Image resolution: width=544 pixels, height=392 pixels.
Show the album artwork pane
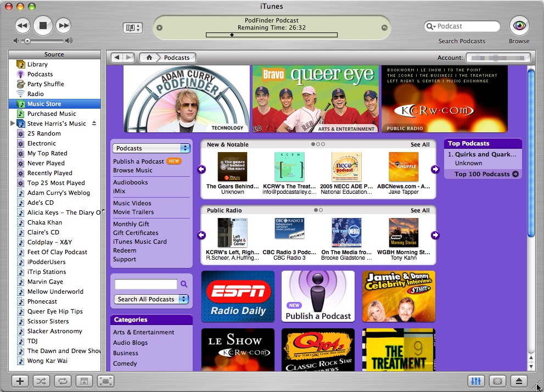click(83, 381)
